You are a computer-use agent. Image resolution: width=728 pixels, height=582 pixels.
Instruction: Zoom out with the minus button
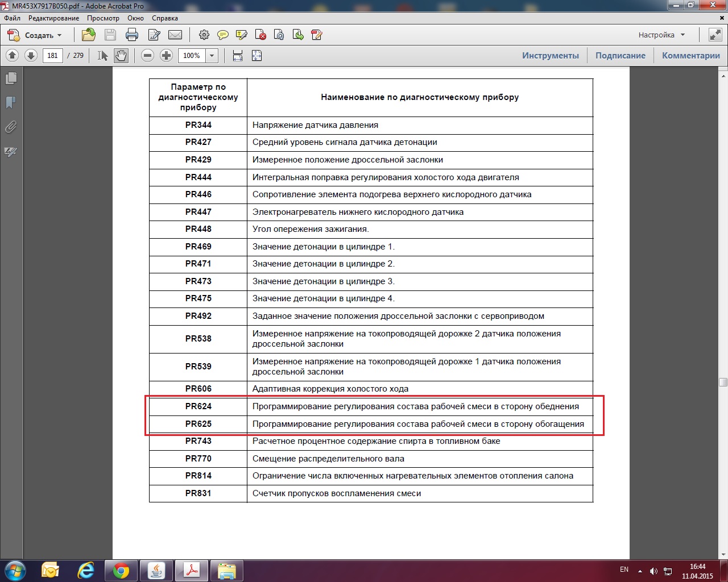tap(148, 56)
